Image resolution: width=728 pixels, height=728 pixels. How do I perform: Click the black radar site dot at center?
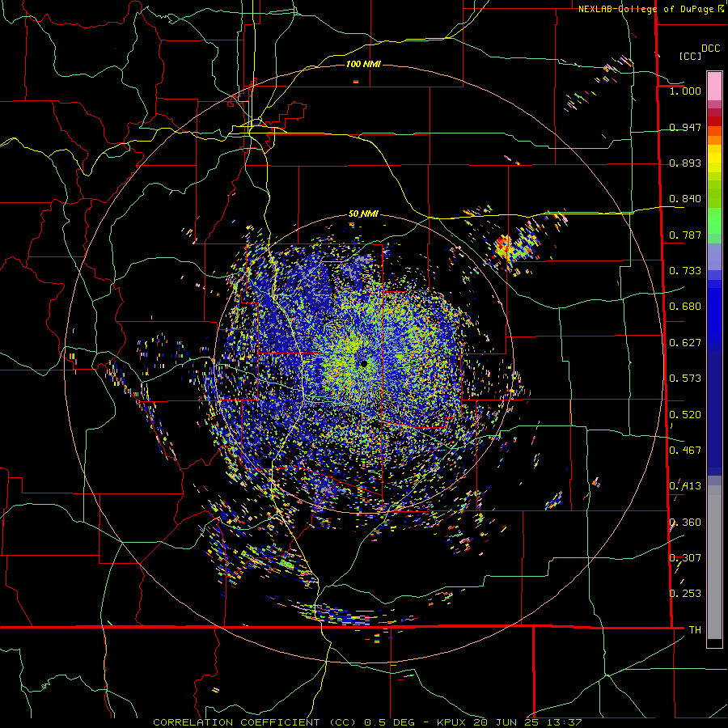pos(364,364)
